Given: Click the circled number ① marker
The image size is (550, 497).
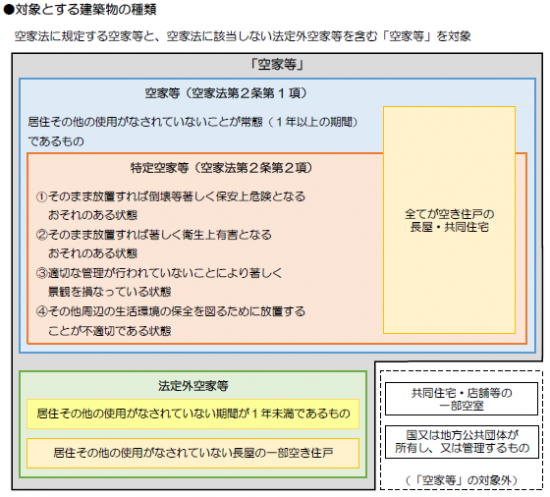Looking at the screenshot, I should coord(41,196).
